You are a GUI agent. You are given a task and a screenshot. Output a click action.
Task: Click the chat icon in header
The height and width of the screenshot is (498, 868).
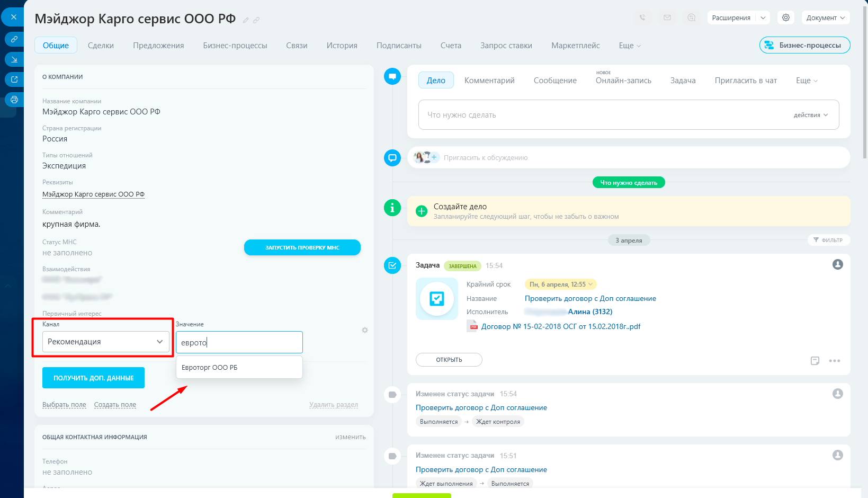[692, 17]
